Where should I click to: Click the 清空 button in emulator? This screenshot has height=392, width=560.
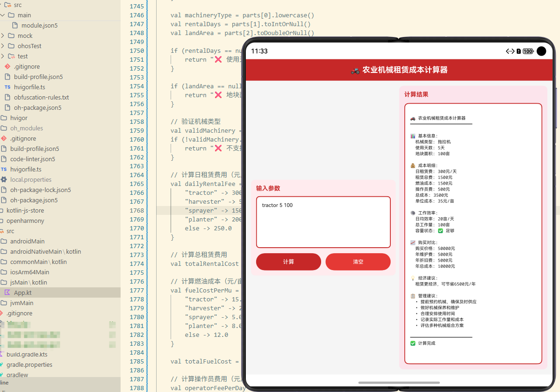358,262
